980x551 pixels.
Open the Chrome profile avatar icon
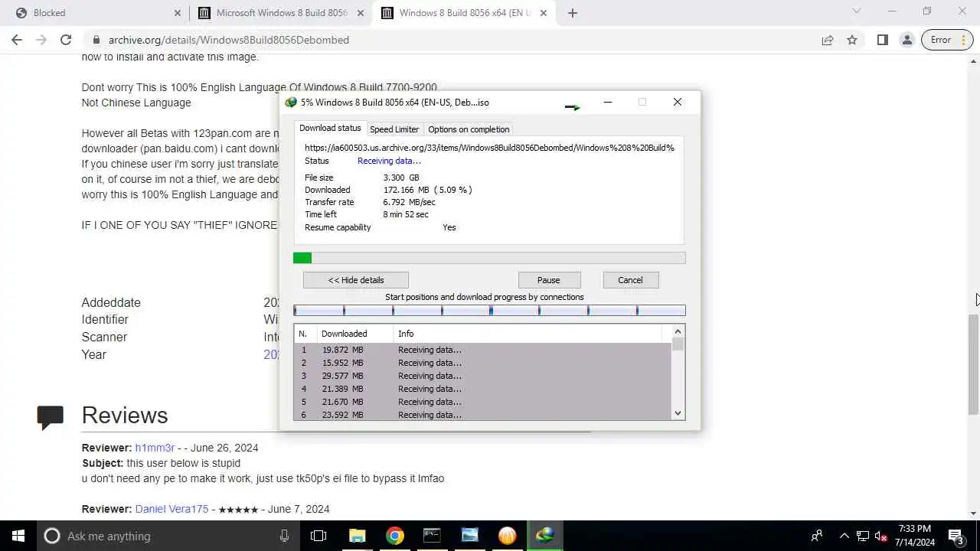[906, 40]
